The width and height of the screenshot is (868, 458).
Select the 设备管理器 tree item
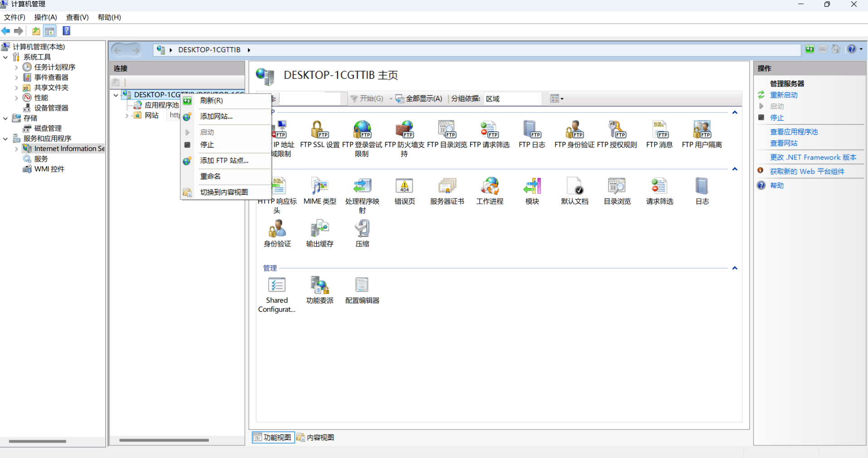[51, 108]
